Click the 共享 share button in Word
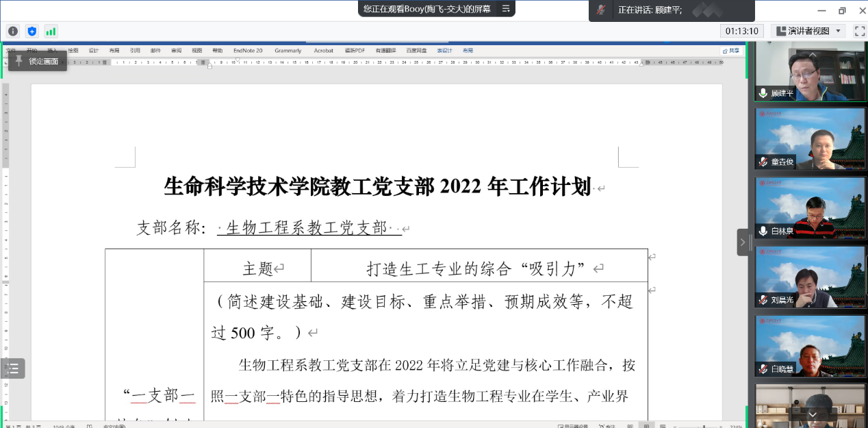The width and height of the screenshot is (868, 428). (x=731, y=51)
